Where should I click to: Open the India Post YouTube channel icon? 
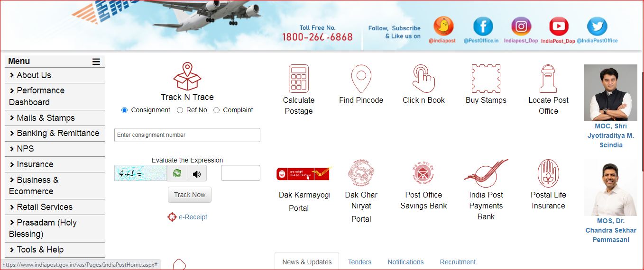point(559,27)
